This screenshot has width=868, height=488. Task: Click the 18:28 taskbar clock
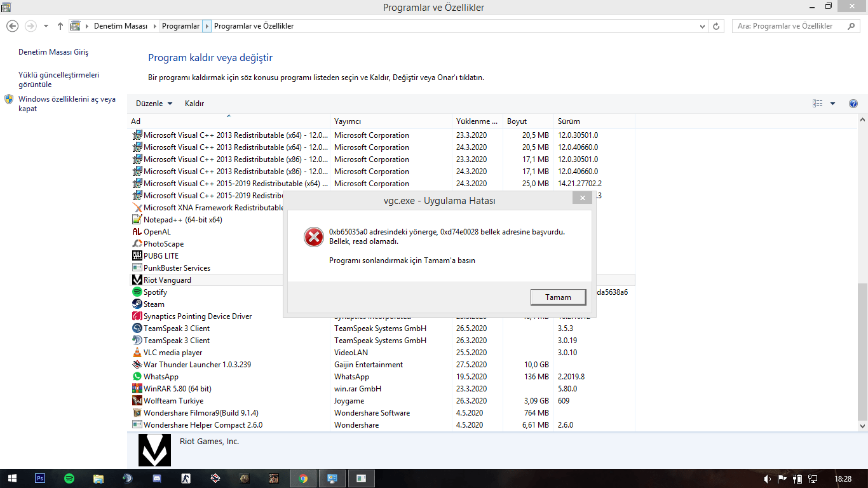843,478
